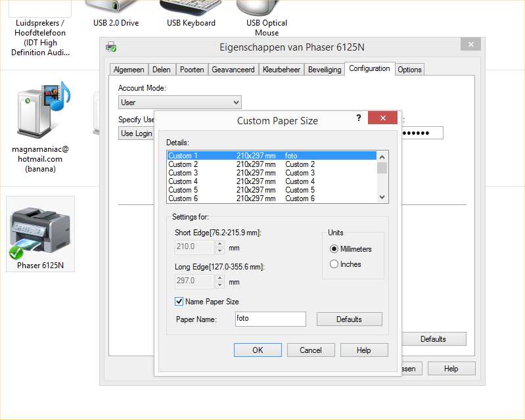525x420 pixels.
Task: Open the Account Mode dropdown
Action: pos(179,102)
